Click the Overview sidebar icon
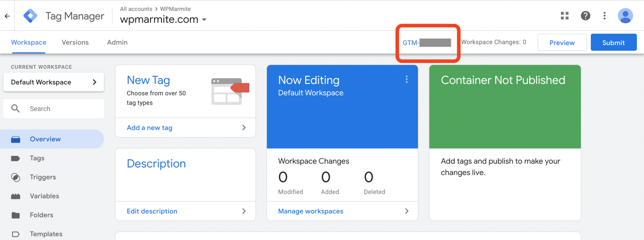This screenshot has height=240, width=644. tap(16, 139)
